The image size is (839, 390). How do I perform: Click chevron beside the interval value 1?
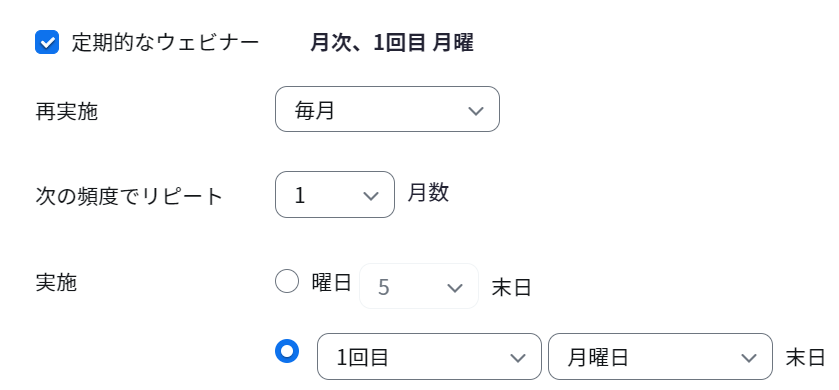[x=371, y=196]
